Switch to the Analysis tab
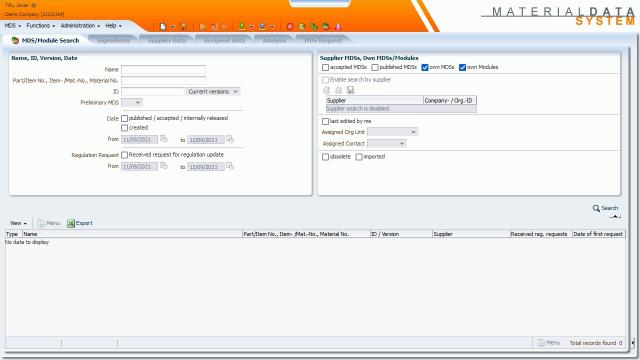 [x=274, y=40]
